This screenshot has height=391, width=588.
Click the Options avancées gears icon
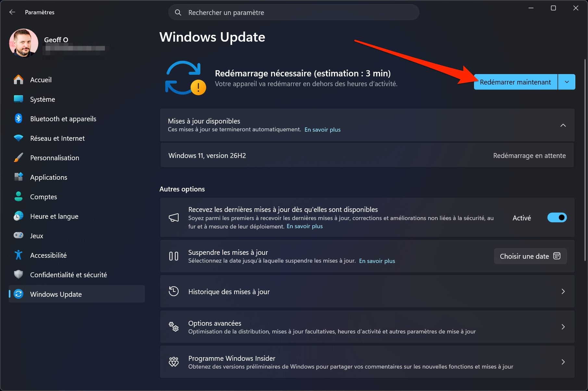coord(174,327)
